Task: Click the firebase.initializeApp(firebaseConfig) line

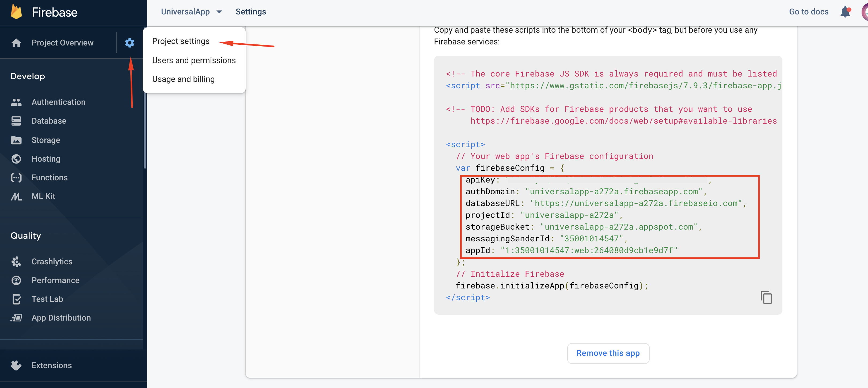Action: tap(552, 286)
